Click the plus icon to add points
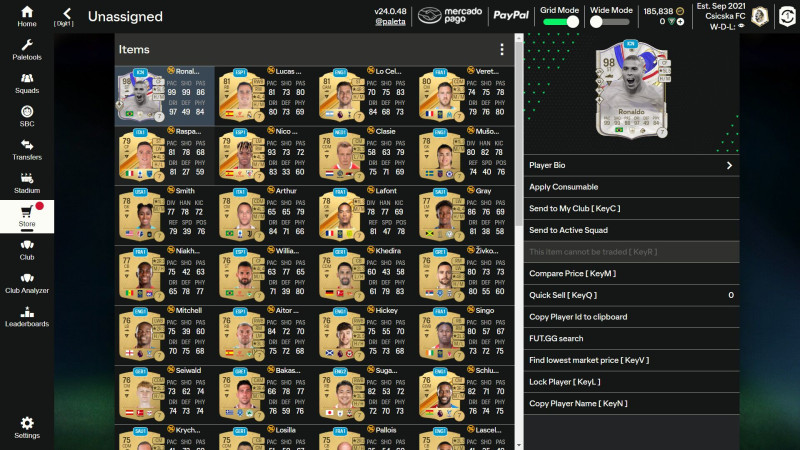Screen dimensions: 800x450 coord(680,21)
